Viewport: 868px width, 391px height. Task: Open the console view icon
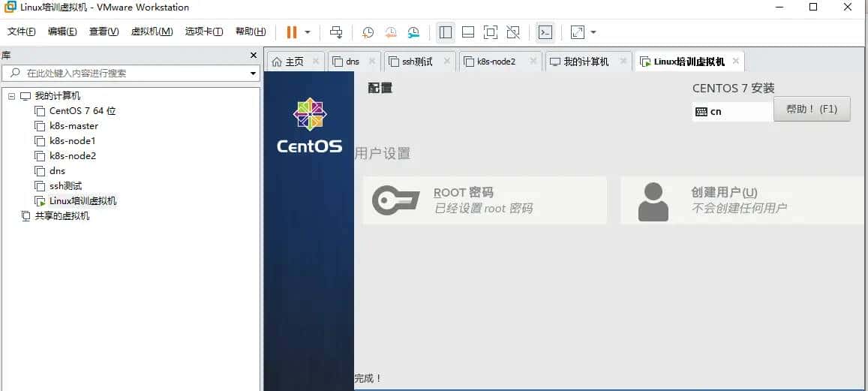pos(545,32)
